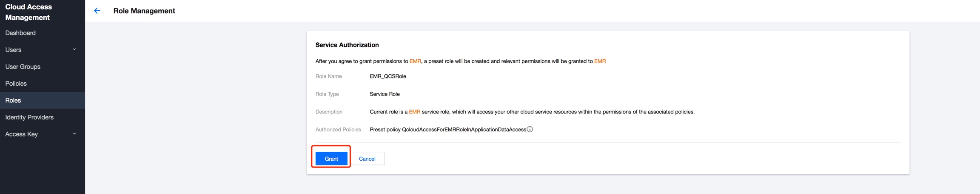Click the Cancel button
This screenshot has height=194, width=980.
pos(367,159)
